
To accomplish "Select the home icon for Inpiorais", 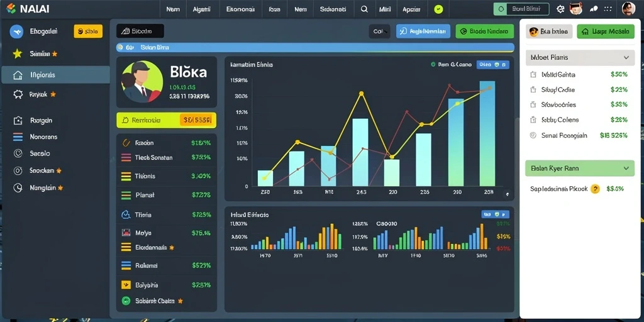I will 18,75.
